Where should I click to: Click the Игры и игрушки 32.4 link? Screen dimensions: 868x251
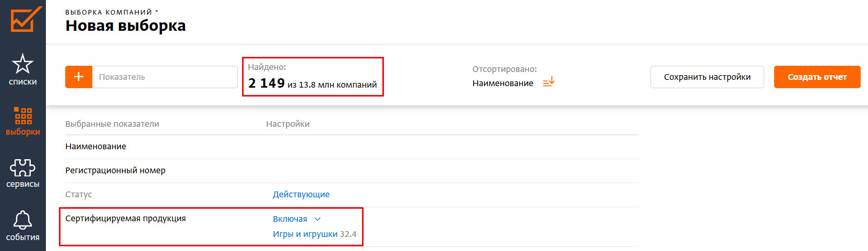click(x=314, y=234)
